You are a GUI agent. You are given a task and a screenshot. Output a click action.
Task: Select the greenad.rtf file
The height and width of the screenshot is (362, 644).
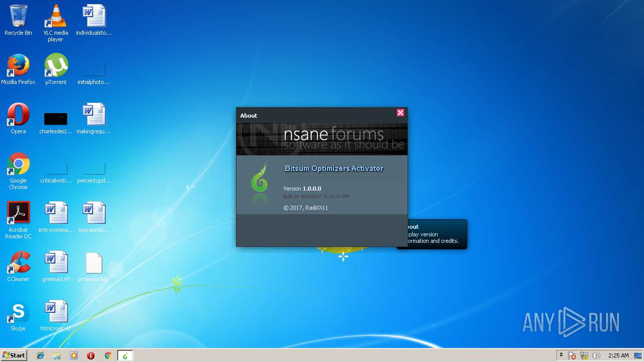[56, 266]
